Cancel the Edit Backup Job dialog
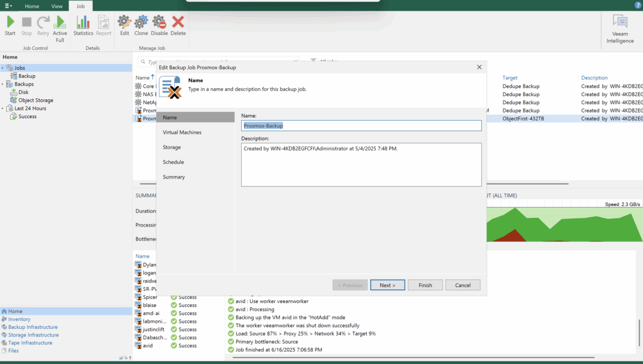Image resolution: width=643 pixels, height=364 pixels. pos(463,285)
